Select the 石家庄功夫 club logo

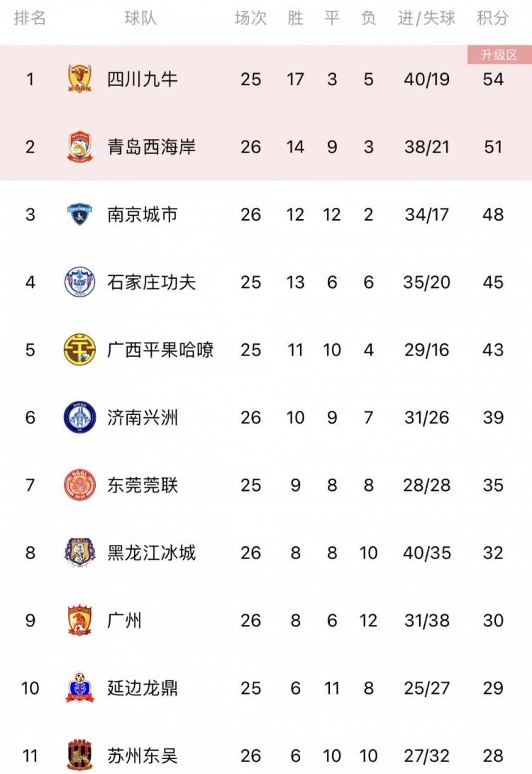click(x=79, y=282)
